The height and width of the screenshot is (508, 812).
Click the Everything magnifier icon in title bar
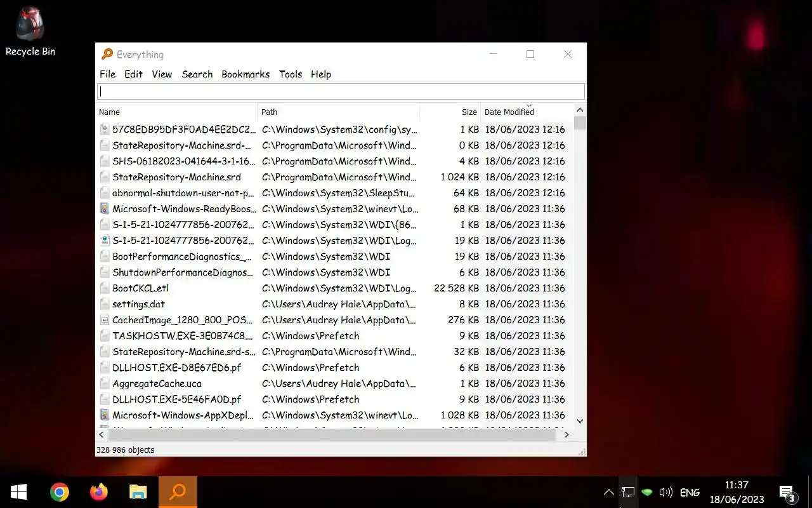(x=107, y=55)
